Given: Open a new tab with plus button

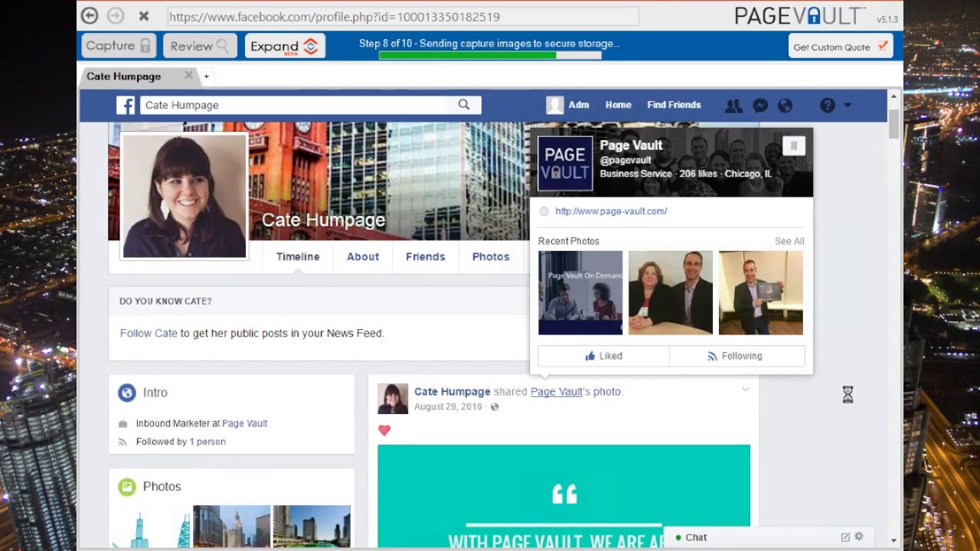Looking at the screenshot, I should [206, 77].
